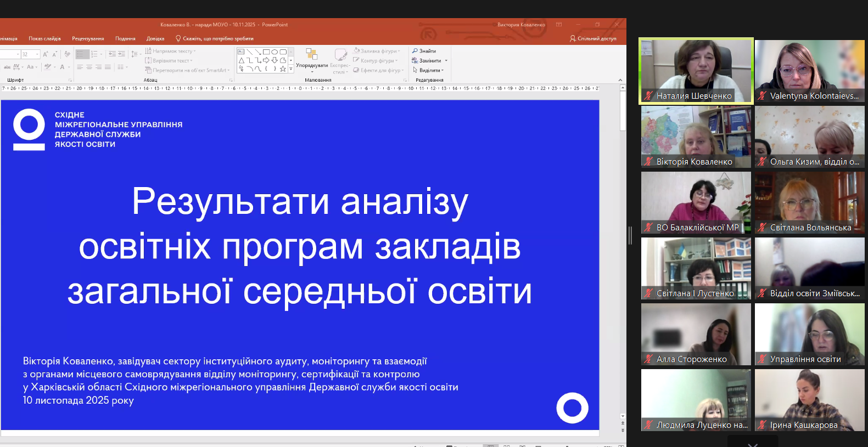The image size is (868, 447).
Task: Click the Спільний доступ share button
Action: point(593,39)
